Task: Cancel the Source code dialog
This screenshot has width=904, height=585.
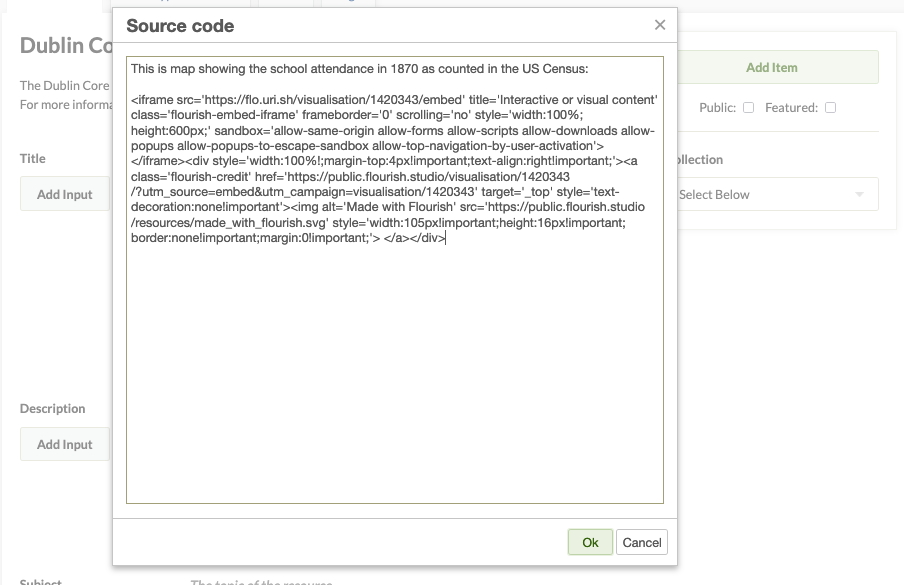Action: pos(642,542)
